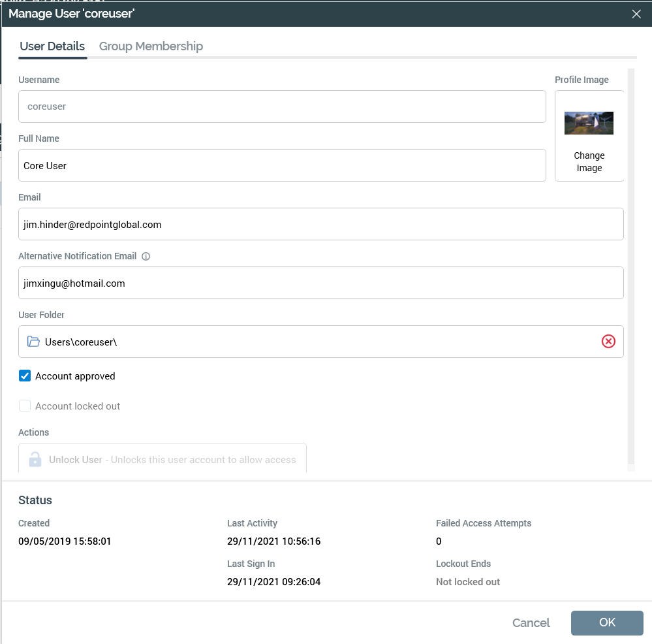Screen dimensions: 652x644
Task: Click the profile image thumbnail
Action: pyautogui.click(x=589, y=123)
